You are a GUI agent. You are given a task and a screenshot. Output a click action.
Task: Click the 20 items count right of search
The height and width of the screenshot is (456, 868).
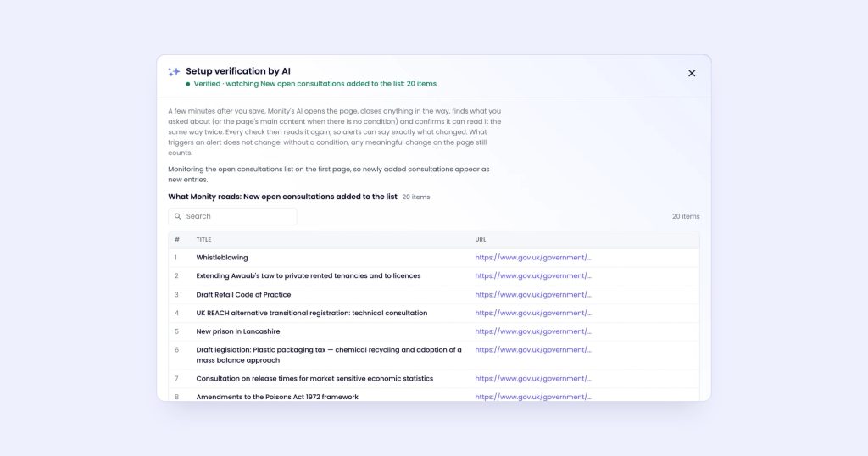[686, 216]
